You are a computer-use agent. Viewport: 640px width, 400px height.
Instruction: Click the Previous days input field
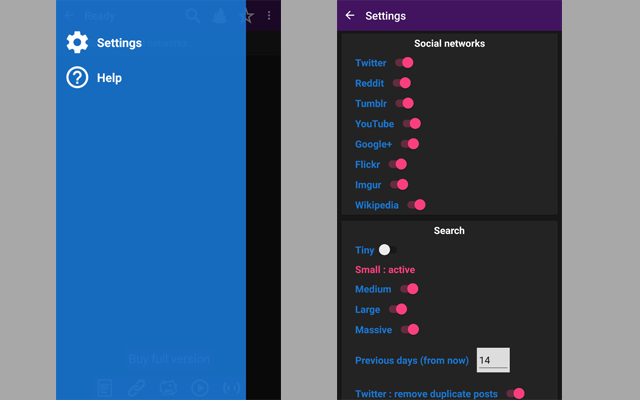click(493, 360)
